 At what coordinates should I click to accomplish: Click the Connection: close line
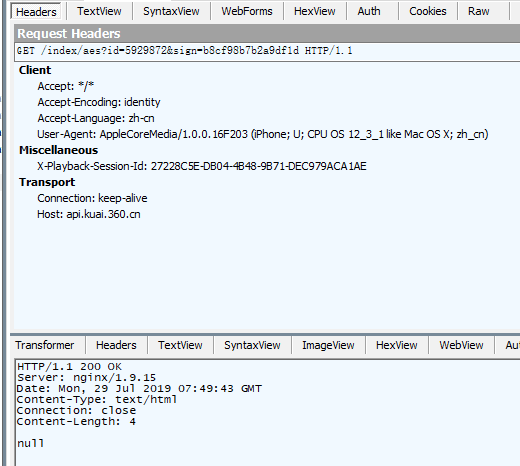click(76, 411)
